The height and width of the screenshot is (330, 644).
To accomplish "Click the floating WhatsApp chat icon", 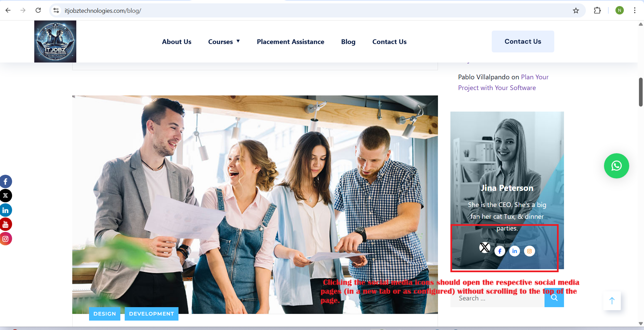I will [616, 166].
